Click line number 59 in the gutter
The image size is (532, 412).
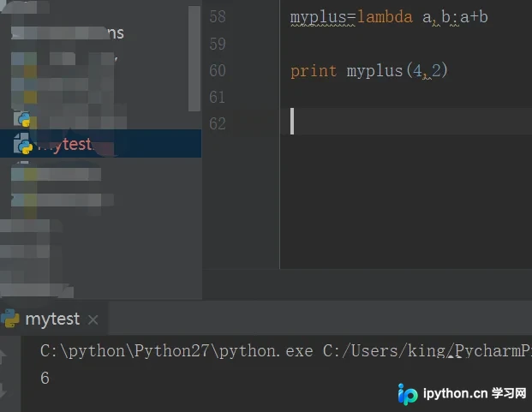218,44
